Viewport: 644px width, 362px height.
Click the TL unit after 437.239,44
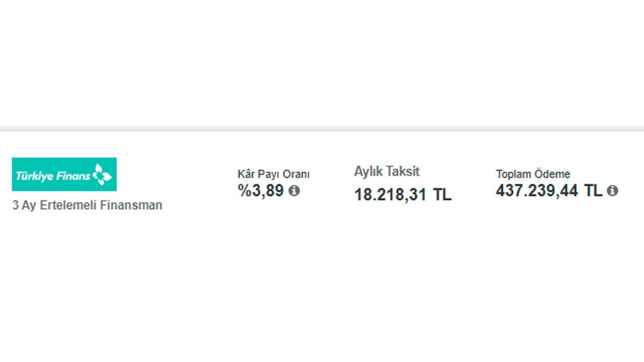click(x=593, y=191)
